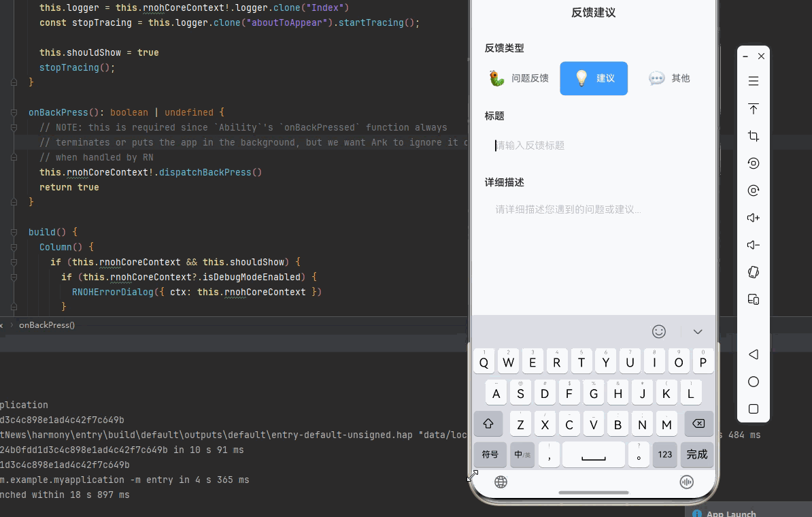
Task: Tap the M key
Action: coord(666,424)
